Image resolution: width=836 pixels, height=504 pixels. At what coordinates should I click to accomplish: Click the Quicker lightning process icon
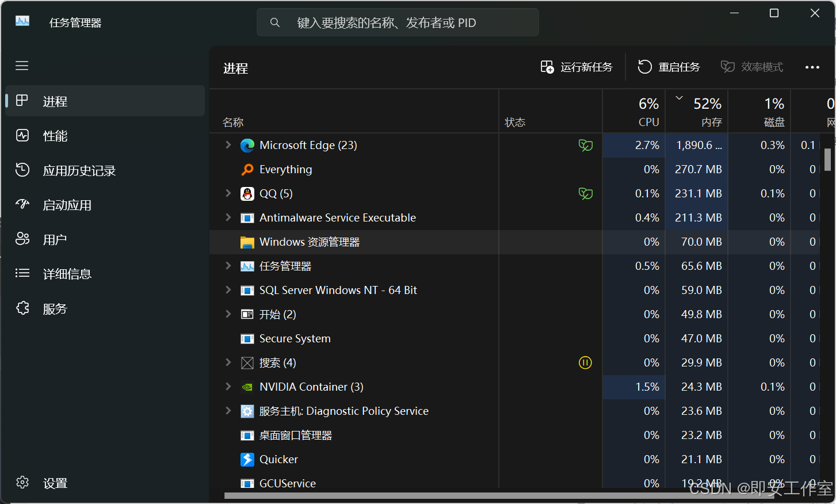point(247,460)
